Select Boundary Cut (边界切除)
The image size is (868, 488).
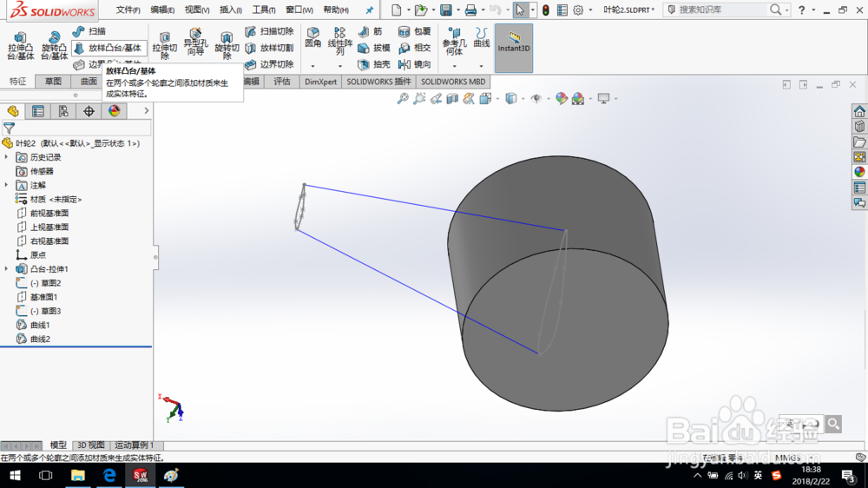pos(270,64)
